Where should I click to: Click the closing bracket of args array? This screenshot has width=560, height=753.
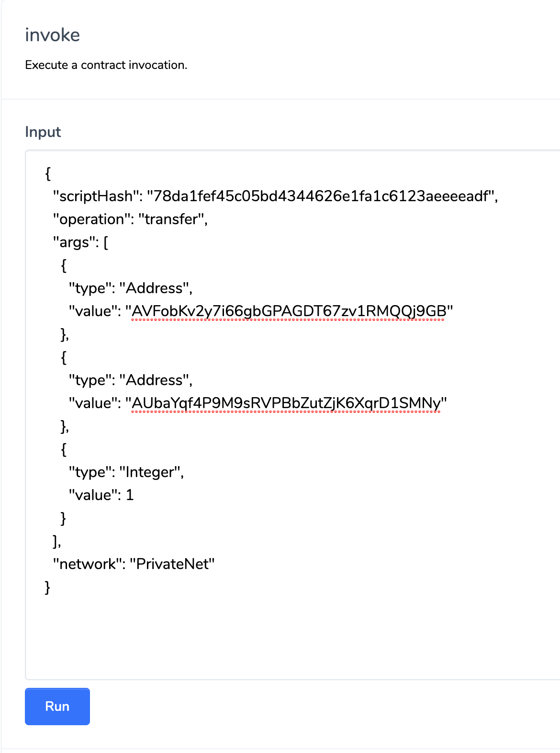coord(55,541)
